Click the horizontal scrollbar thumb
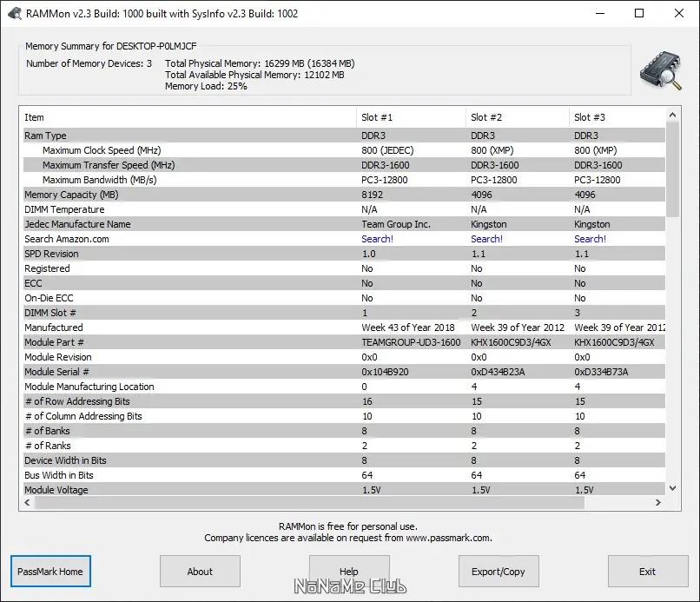 tap(309, 502)
